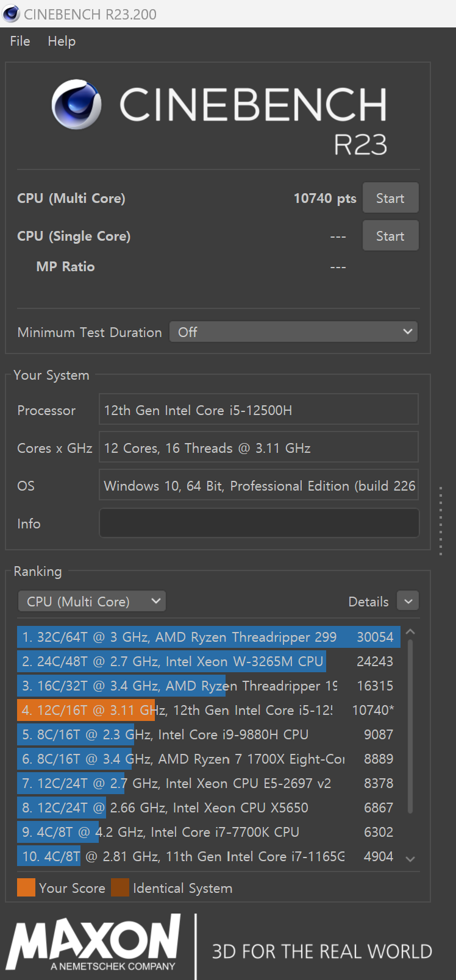Select ranking row 8 Intel Xeon X5650
The height and width of the screenshot is (980, 456).
coord(208,808)
